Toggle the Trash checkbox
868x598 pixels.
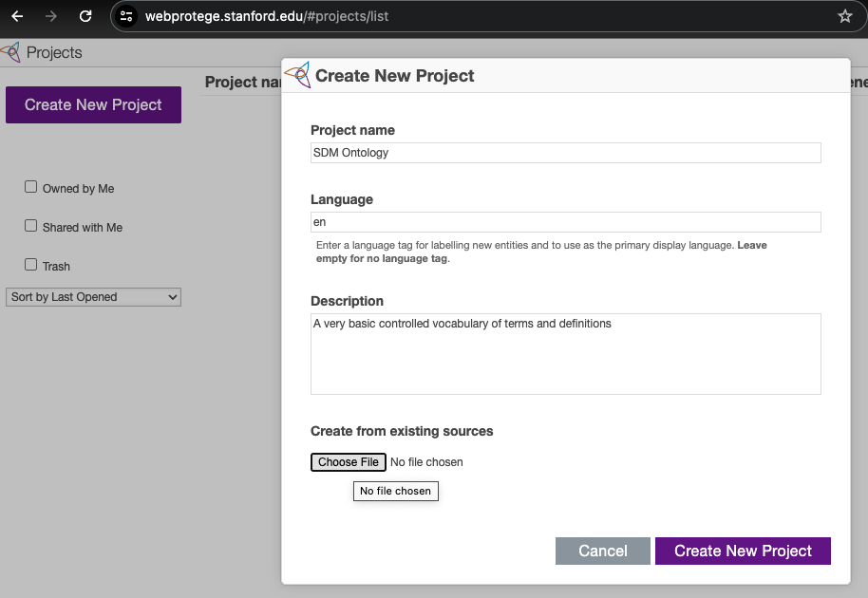[x=31, y=265]
